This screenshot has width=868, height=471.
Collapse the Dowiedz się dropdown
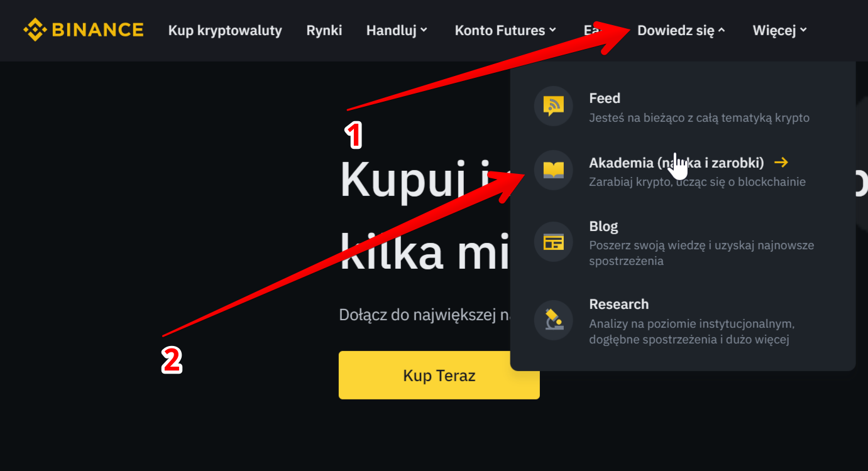click(x=681, y=30)
